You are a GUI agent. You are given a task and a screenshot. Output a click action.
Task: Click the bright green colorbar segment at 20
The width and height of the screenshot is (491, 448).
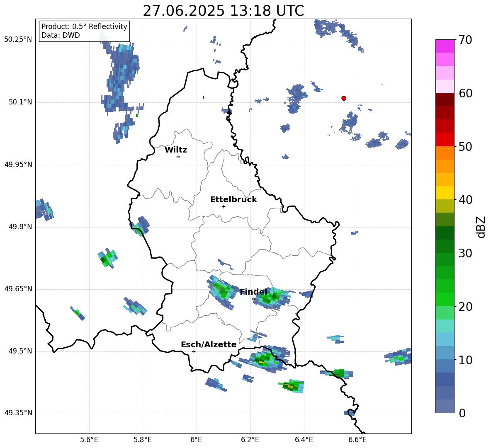(x=445, y=299)
